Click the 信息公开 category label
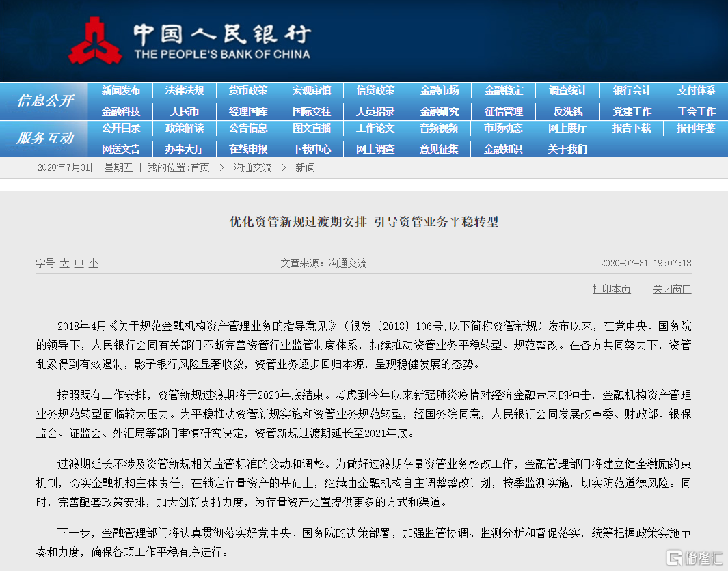The image size is (728, 571). pos(45,100)
